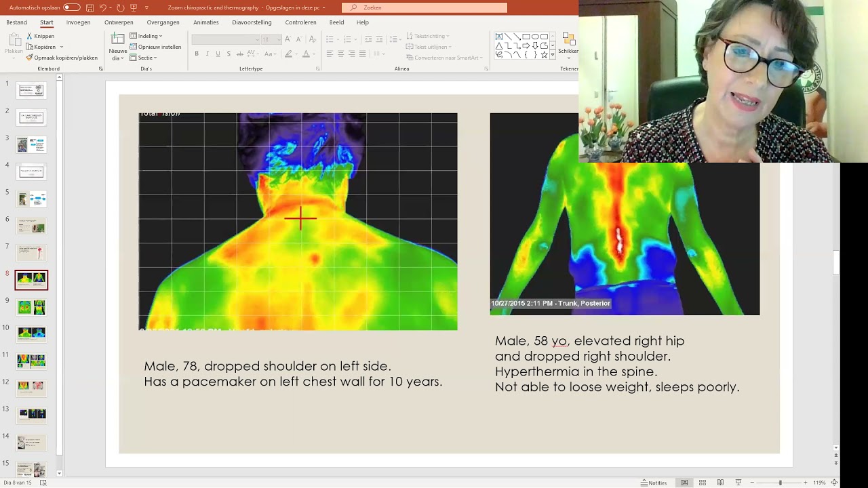This screenshot has width=868, height=488.
Task: Toggle Align Right paragraph alignment
Action: (351, 54)
